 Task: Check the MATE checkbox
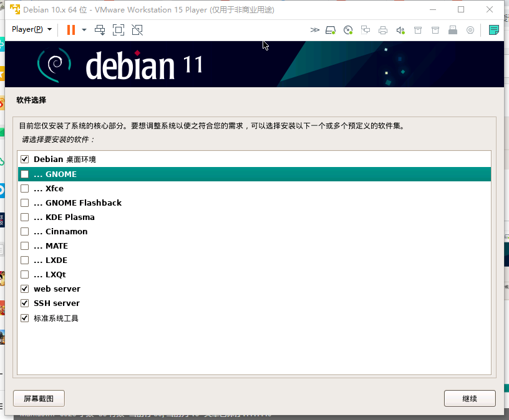click(x=25, y=246)
